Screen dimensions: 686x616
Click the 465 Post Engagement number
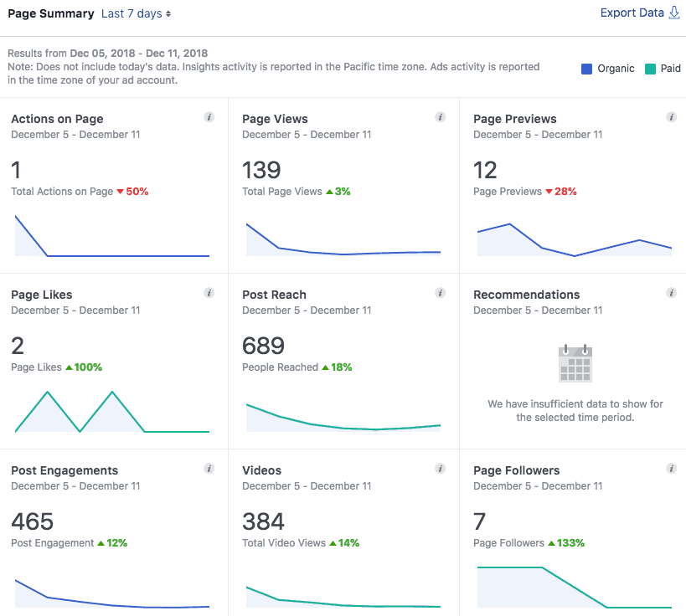[x=33, y=521]
